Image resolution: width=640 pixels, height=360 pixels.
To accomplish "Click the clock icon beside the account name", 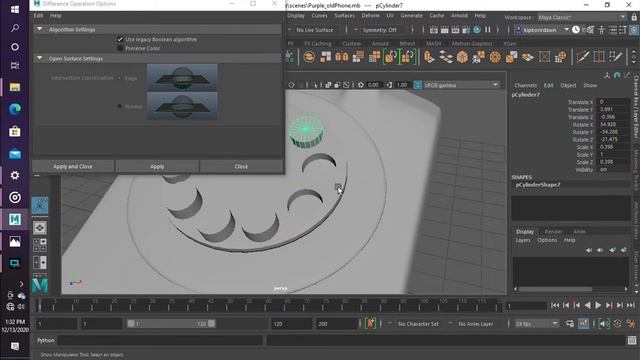I will tap(576, 30).
